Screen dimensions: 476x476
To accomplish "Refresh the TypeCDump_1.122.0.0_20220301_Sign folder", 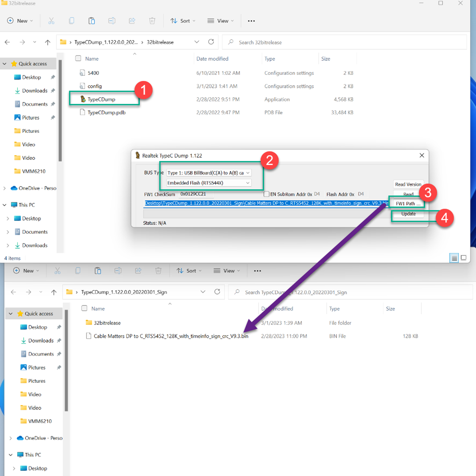I will point(217,292).
